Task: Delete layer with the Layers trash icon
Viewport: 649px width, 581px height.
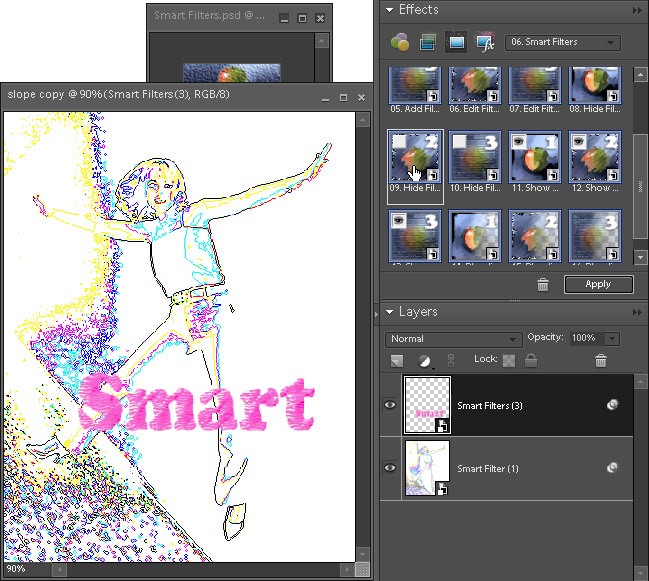Action: click(x=601, y=361)
